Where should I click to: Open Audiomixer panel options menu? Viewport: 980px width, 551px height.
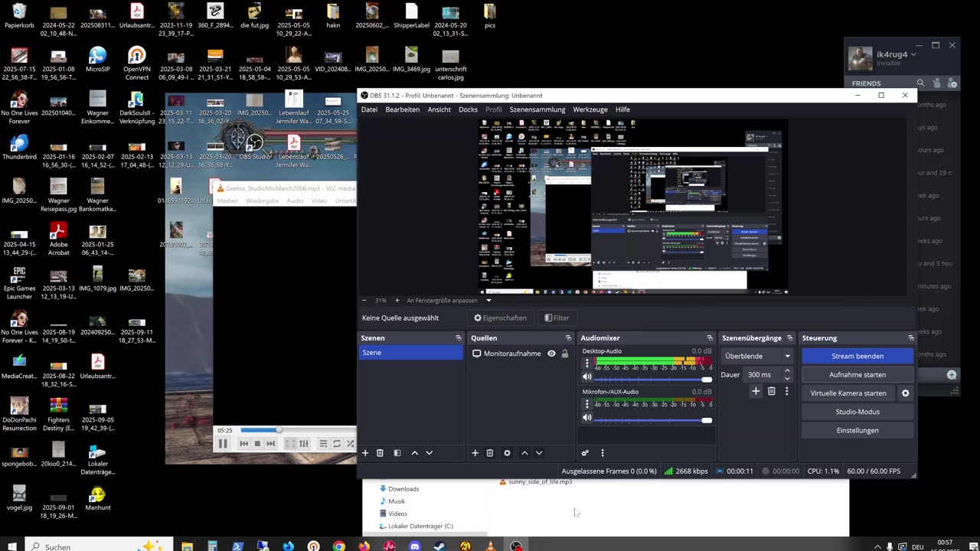point(602,453)
